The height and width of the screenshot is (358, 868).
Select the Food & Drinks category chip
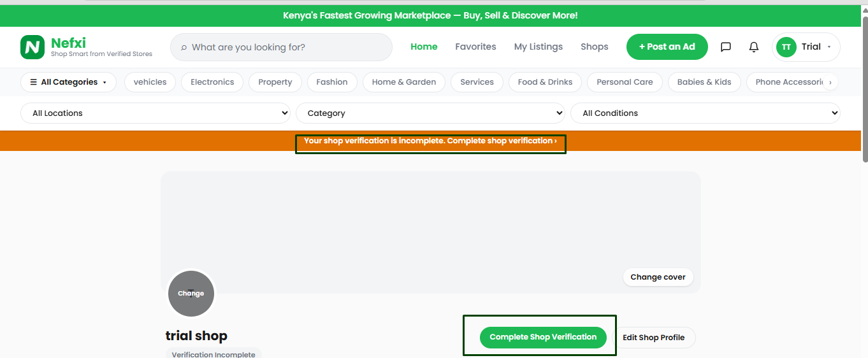tap(545, 82)
